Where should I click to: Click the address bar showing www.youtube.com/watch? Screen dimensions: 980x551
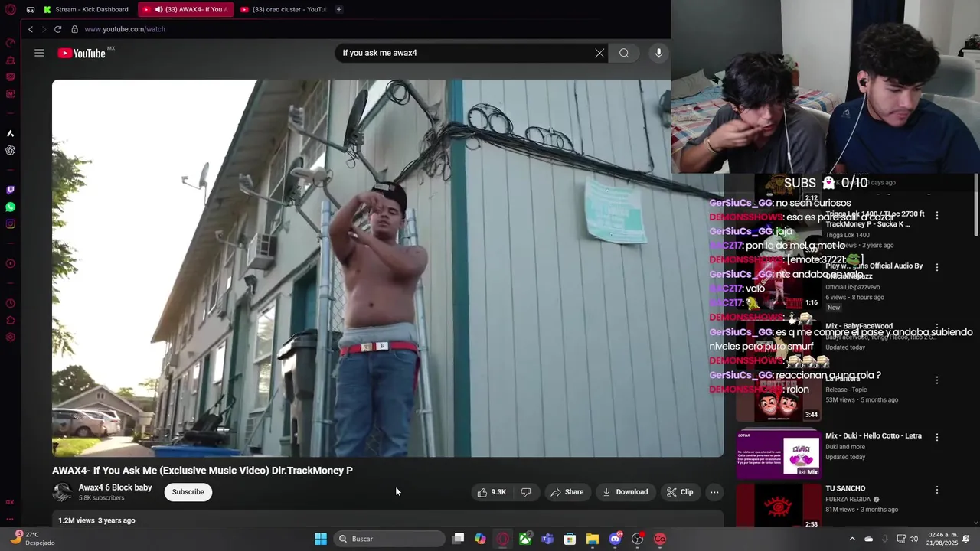[x=125, y=29]
